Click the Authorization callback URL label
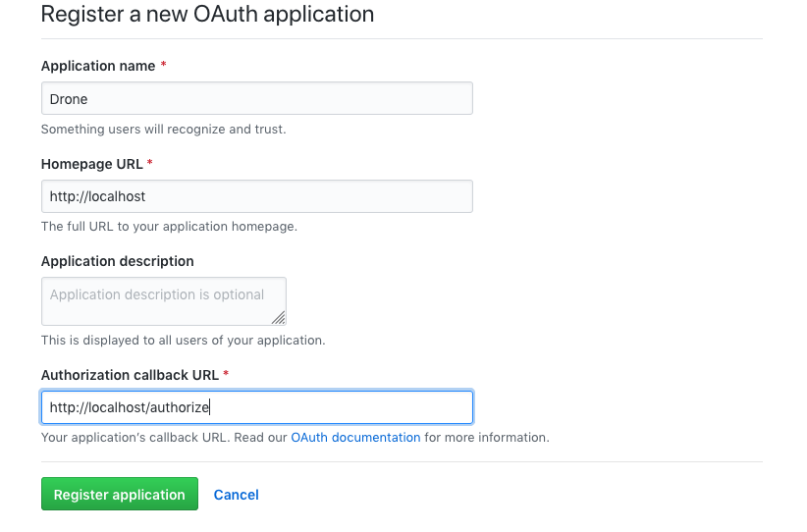Image resolution: width=807 pixels, height=532 pixels. (130, 375)
